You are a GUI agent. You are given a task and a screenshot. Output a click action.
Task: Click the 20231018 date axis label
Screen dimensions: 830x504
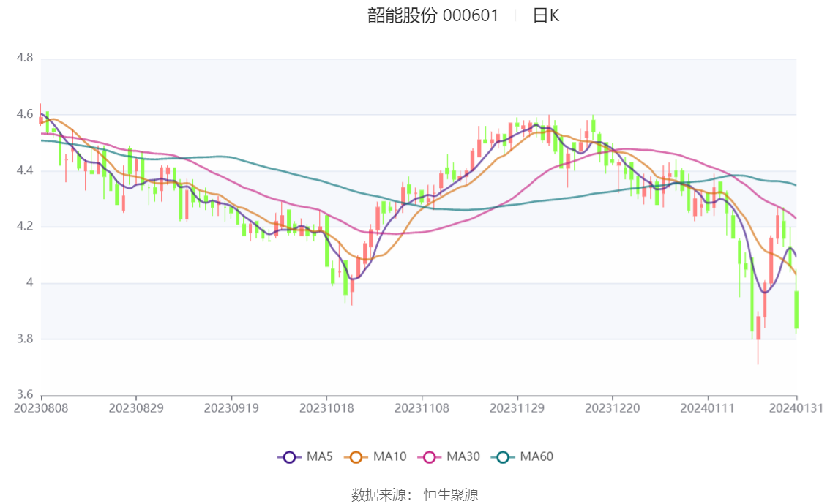[326, 408]
